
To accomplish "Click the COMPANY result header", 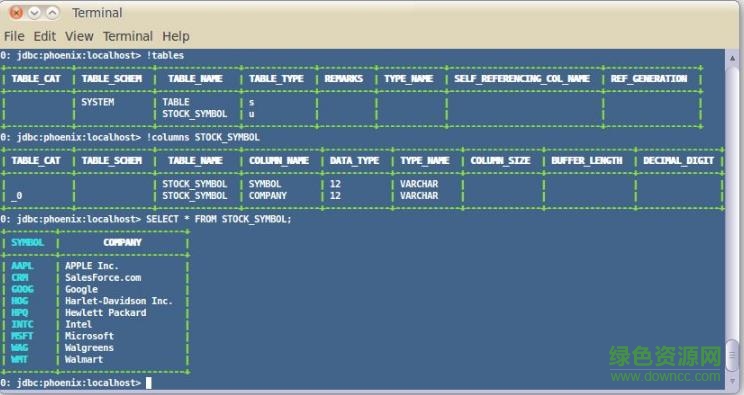I will [122, 243].
